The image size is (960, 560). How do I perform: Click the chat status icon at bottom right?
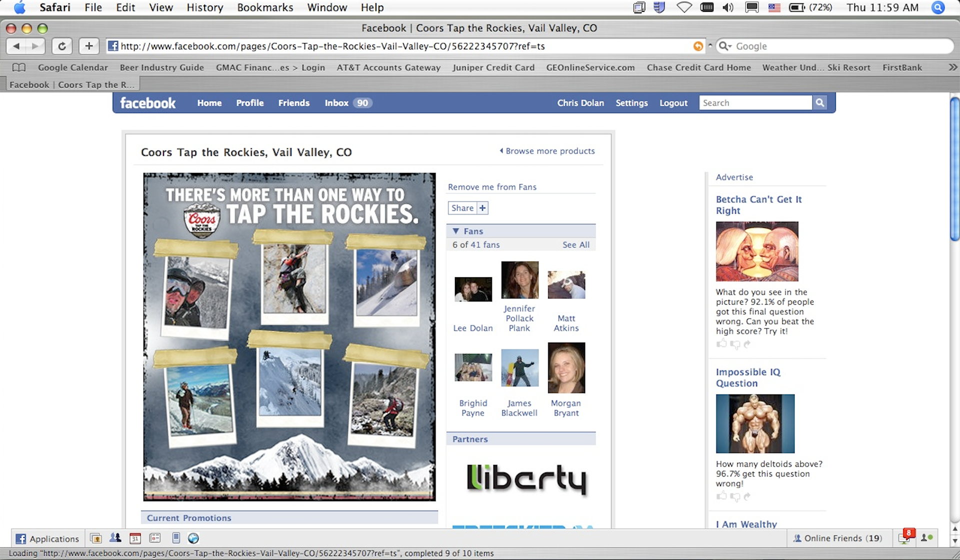pyautogui.click(x=926, y=538)
